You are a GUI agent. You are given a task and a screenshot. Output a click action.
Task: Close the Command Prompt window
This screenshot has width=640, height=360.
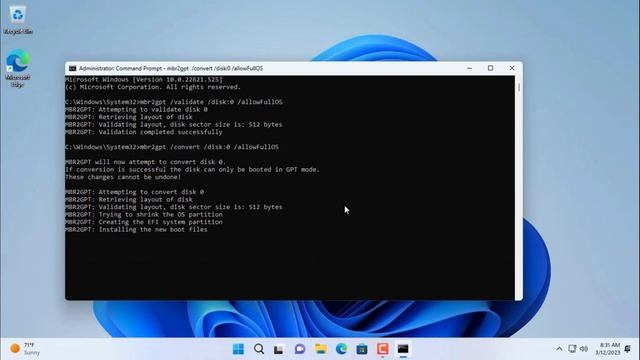pyautogui.click(x=512, y=68)
